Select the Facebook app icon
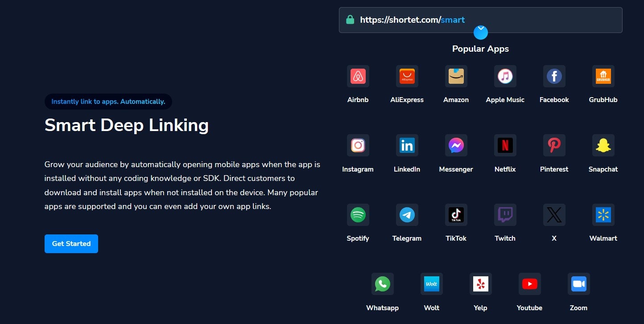644x324 pixels. pyautogui.click(x=554, y=76)
